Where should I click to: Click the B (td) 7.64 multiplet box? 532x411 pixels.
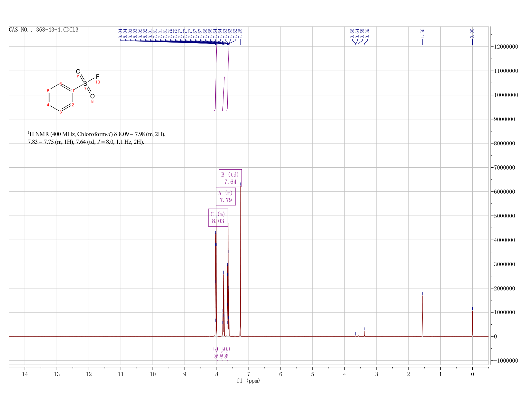point(230,178)
